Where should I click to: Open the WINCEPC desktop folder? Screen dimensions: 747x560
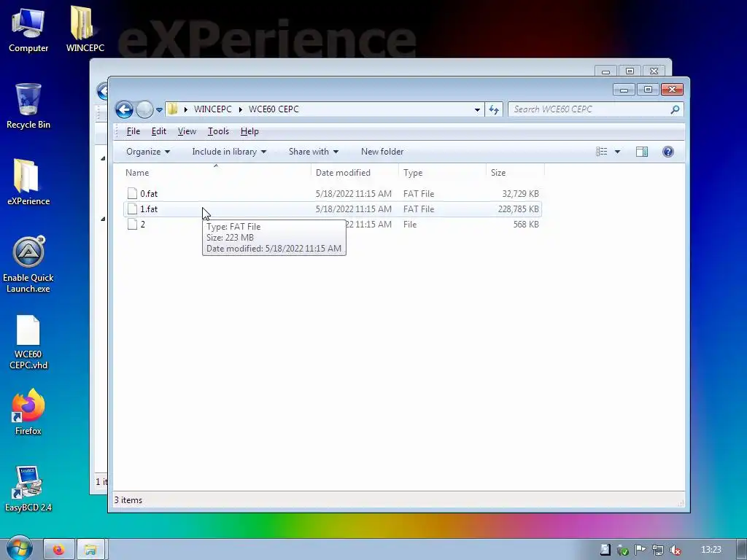point(85,29)
